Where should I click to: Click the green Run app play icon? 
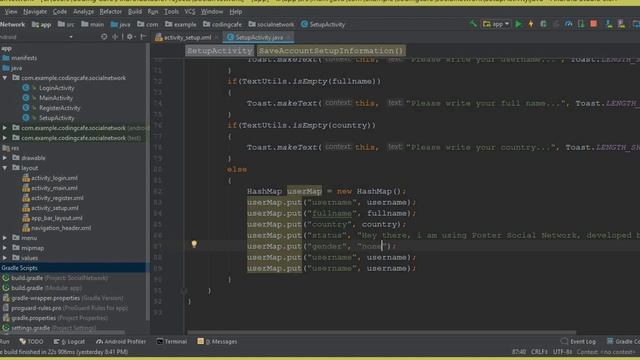pyautogui.click(x=518, y=24)
